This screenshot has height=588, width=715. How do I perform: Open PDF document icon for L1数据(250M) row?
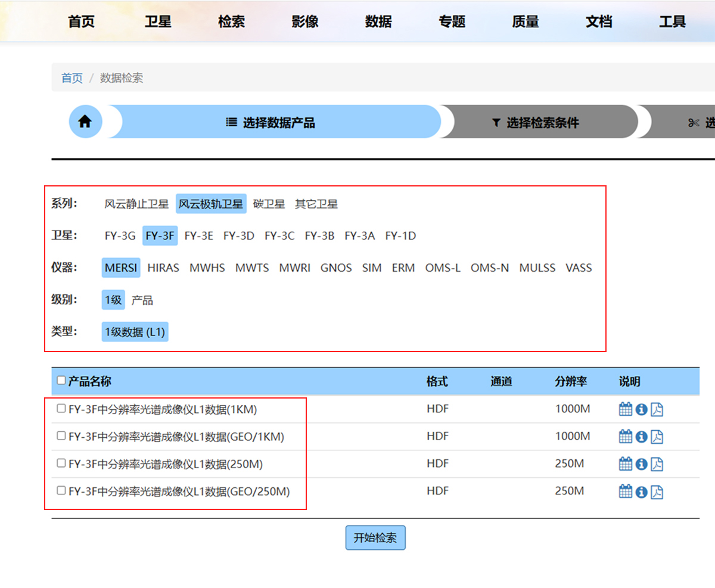(657, 464)
